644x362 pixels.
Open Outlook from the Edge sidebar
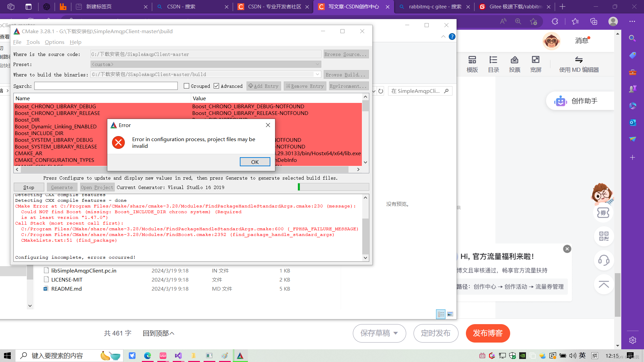[x=633, y=123]
